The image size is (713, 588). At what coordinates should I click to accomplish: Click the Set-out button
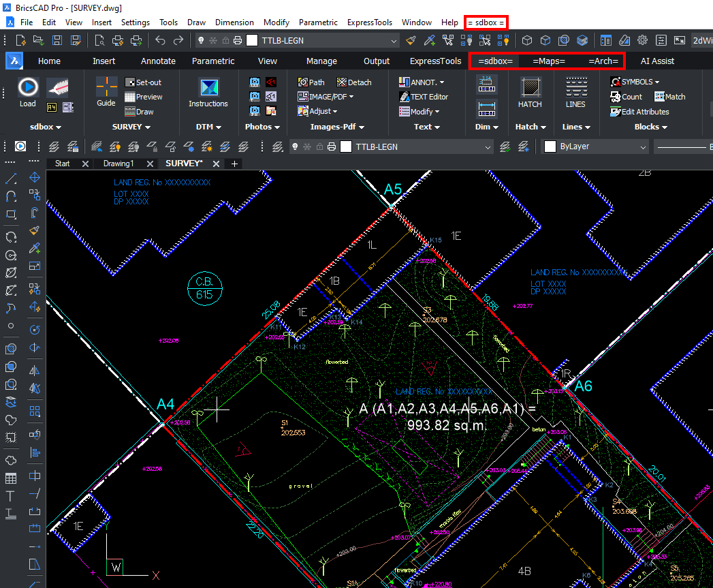click(143, 82)
